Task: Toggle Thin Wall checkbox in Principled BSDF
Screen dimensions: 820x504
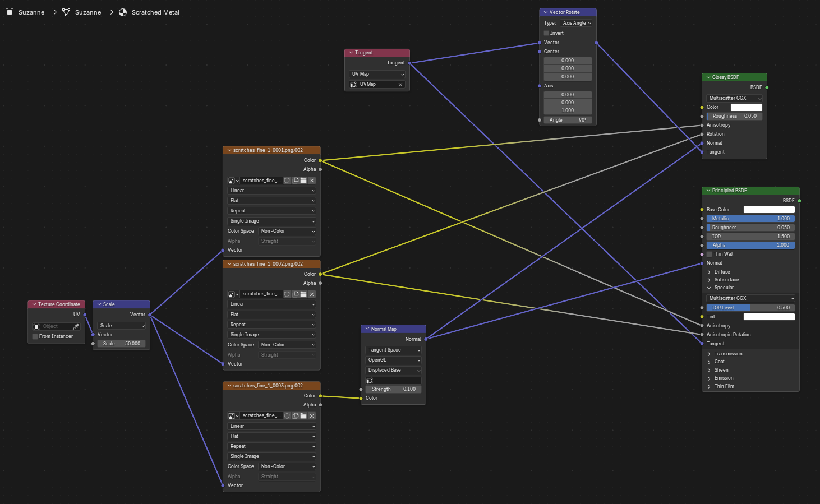Action: click(x=710, y=254)
